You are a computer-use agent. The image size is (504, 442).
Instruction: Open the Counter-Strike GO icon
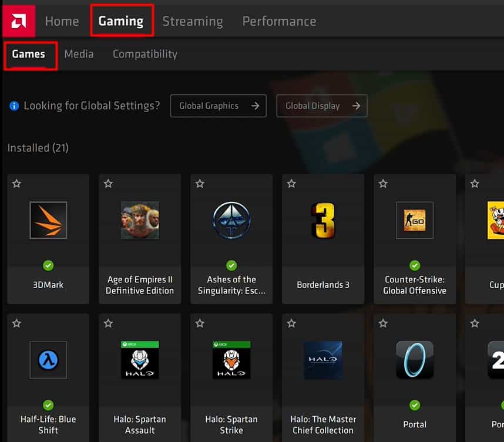click(415, 220)
